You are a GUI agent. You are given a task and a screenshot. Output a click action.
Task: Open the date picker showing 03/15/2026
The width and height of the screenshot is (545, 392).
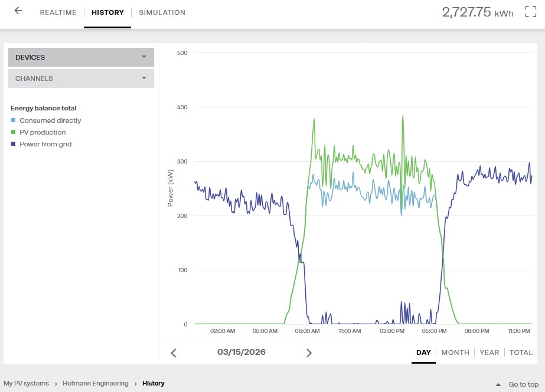point(241,352)
